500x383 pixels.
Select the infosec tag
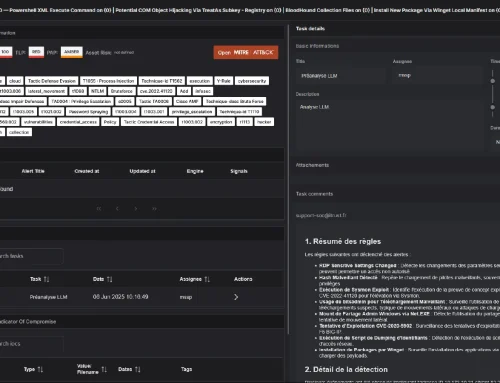point(203,91)
